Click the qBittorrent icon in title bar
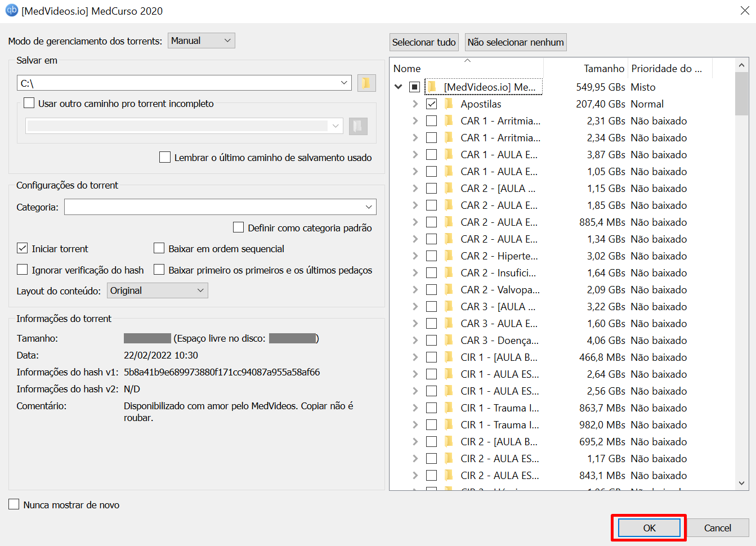756x546 pixels. [11, 10]
